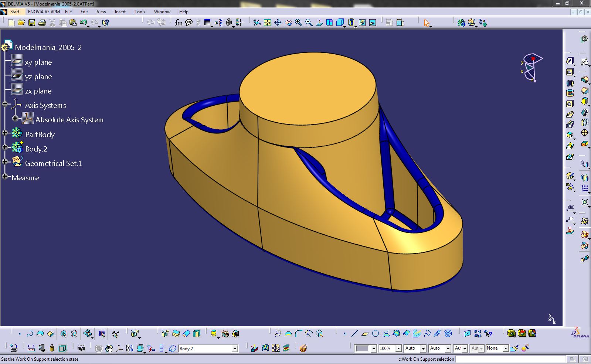Zoom in with the magnifier plus
Screen dimensions: 591x364
coord(298,23)
